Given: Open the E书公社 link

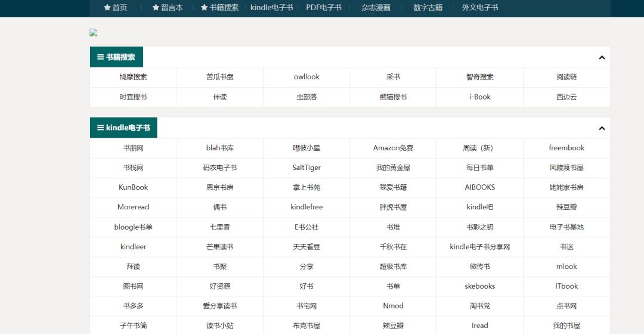Looking at the screenshot, I should pyautogui.click(x=306, y=227).
